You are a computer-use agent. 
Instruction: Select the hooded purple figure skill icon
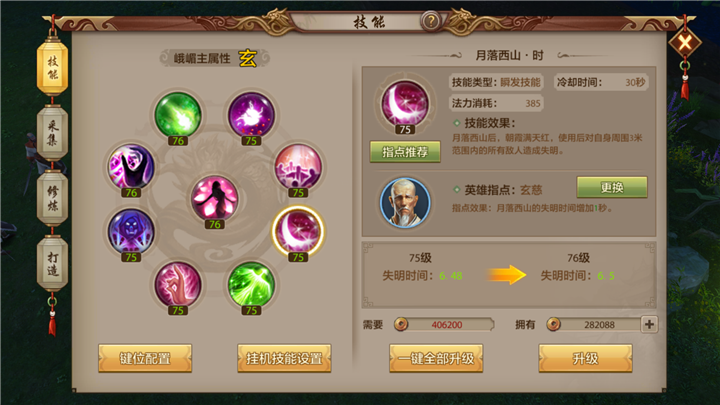(131, 167)
